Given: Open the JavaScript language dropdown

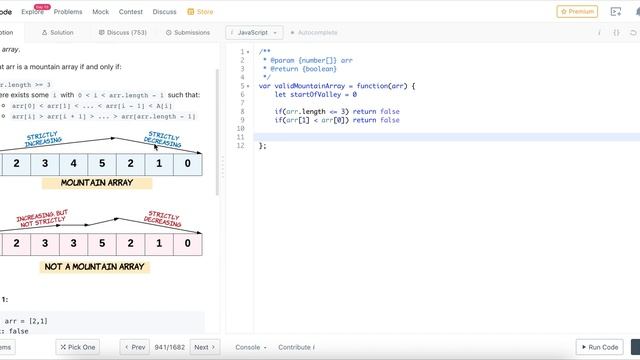Looking at the screenshot, I should click(254, 32).
